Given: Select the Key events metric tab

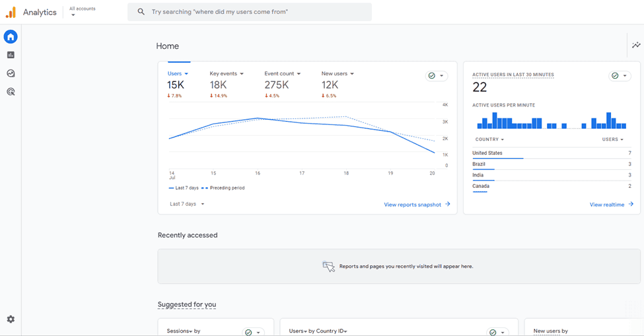Looking at the screenshot, I should coord(227,73).
